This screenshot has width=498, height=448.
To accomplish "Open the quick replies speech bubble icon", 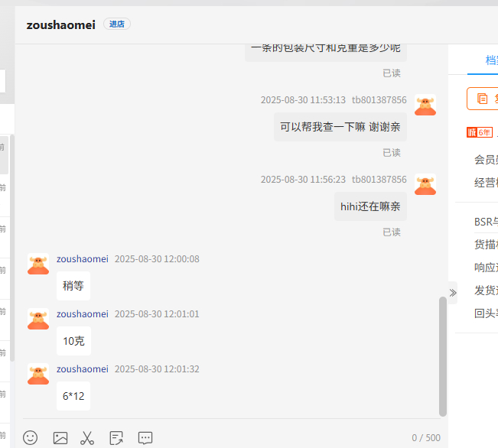I will pos(145,437).
